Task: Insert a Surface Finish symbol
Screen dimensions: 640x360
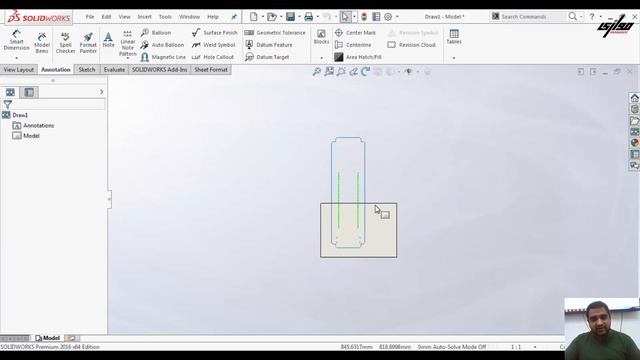Action: pos(214,33)
